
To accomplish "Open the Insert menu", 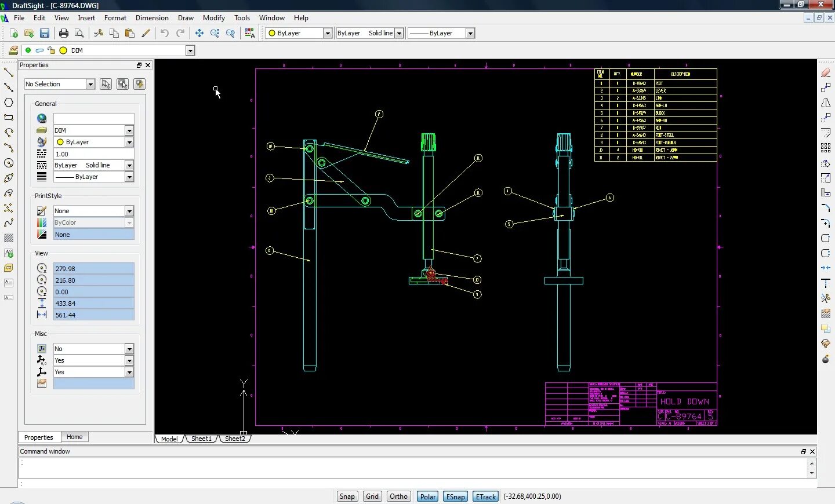I will [x=86, y=18].
